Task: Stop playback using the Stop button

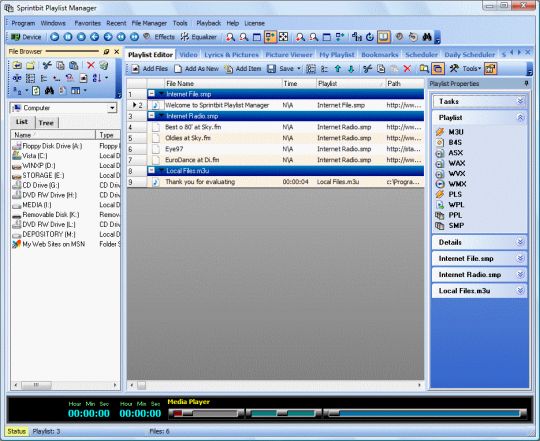Action: (x=81, y=37)
